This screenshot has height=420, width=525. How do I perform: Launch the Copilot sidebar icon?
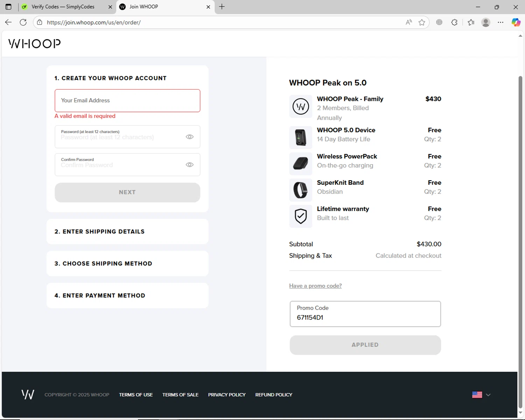click(516, 22)
